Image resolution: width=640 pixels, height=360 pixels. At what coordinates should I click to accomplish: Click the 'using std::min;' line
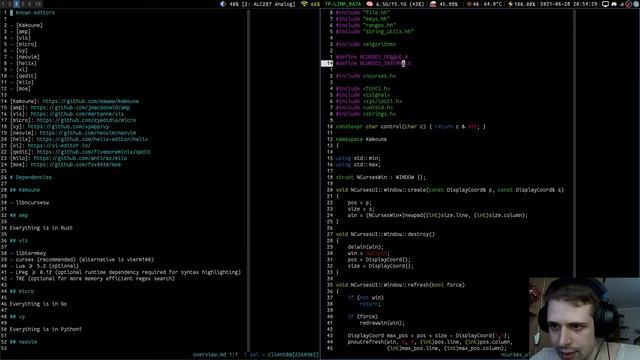point(358,158)
